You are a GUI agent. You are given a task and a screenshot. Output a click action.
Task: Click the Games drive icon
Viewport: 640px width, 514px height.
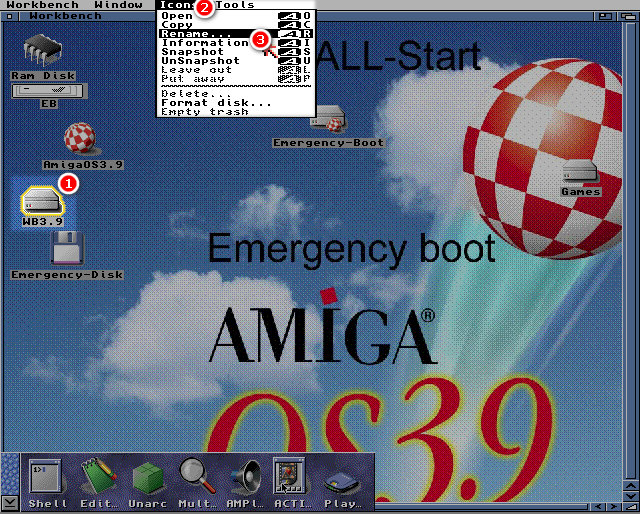(580, 171)
